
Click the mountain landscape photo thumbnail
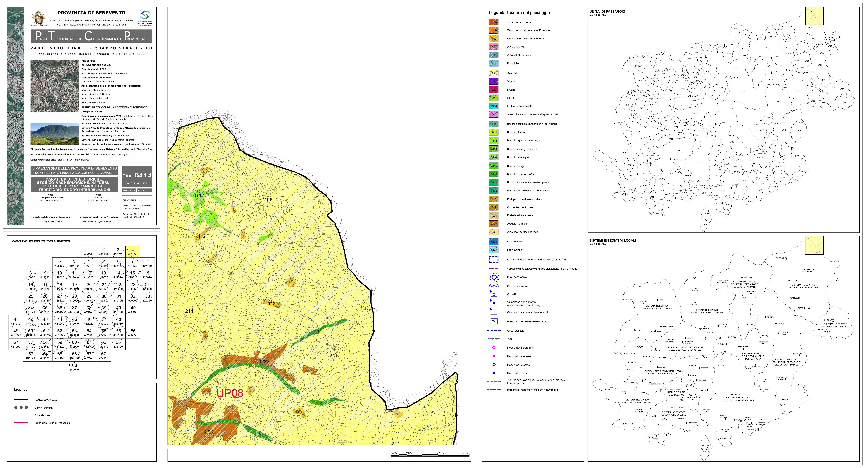click(x=54, y=134)
